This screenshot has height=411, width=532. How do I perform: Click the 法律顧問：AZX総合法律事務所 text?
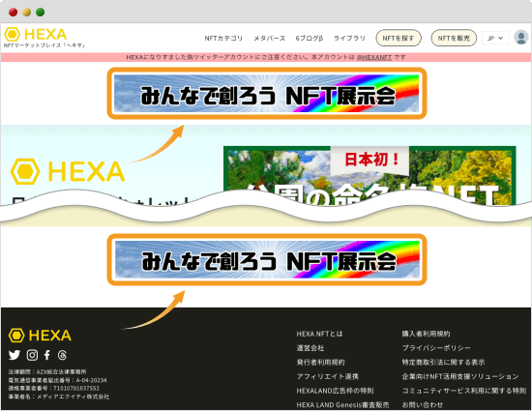[47, 371]
